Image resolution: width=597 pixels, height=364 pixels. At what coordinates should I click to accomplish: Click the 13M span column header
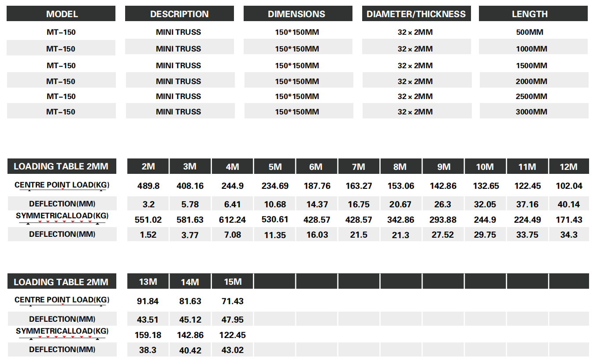[148, 282]
